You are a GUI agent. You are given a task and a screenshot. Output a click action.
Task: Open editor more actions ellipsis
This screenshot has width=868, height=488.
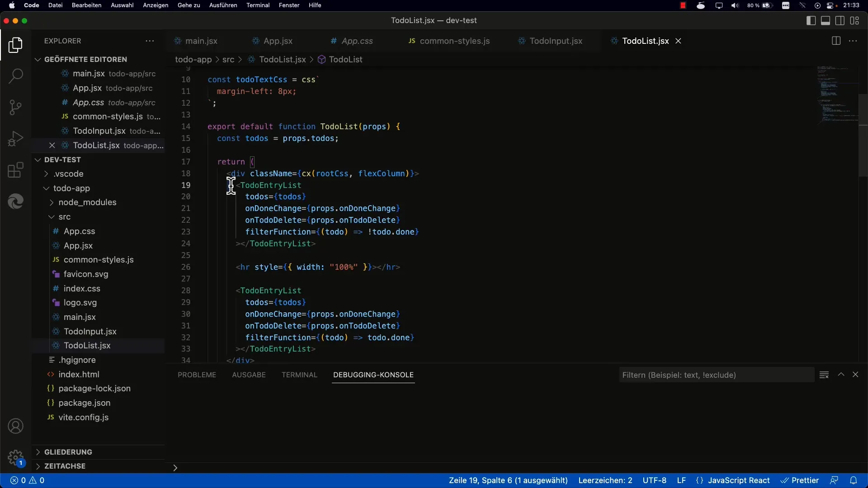coord(853,41)
